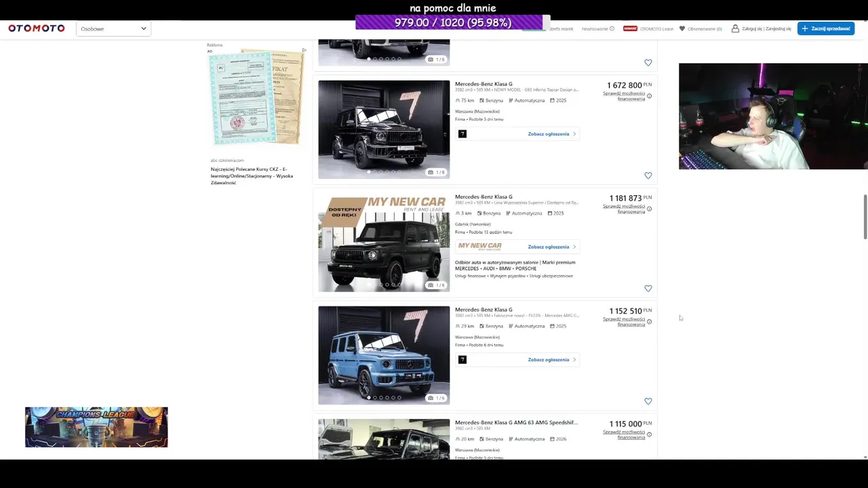Open Mercedes-Benz Klasa G AMG 63 AMG Speedshif... listing
This screenshot has height=488, width=868.
pyautogui.click(x=516, y=422)
